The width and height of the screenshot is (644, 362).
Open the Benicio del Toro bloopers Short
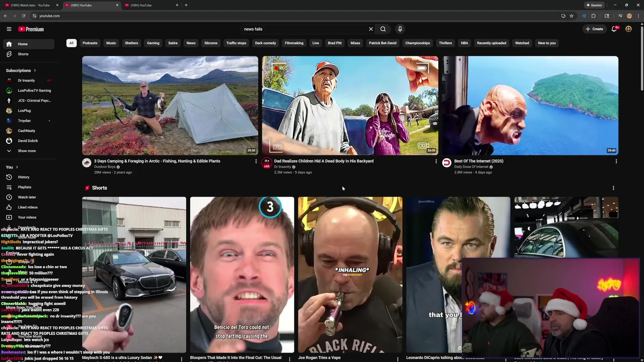pyautogui.click(x=242, y=275)
